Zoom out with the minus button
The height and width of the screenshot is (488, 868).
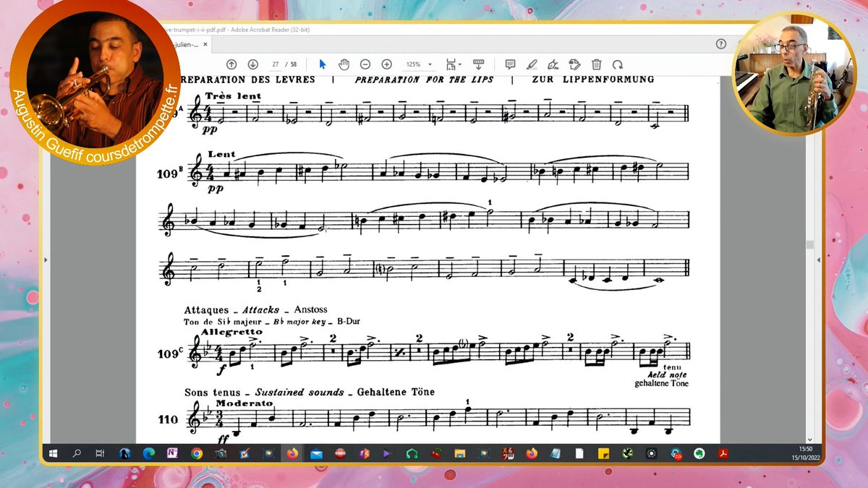click(365, 64)
